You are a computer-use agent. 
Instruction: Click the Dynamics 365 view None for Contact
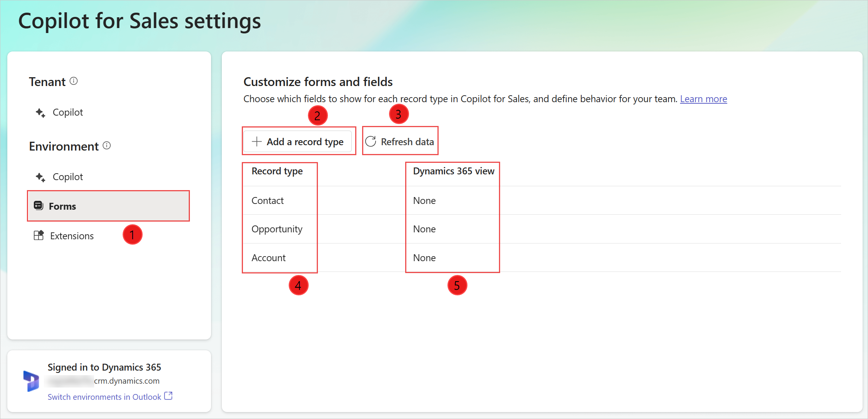[x=425, y=200]
